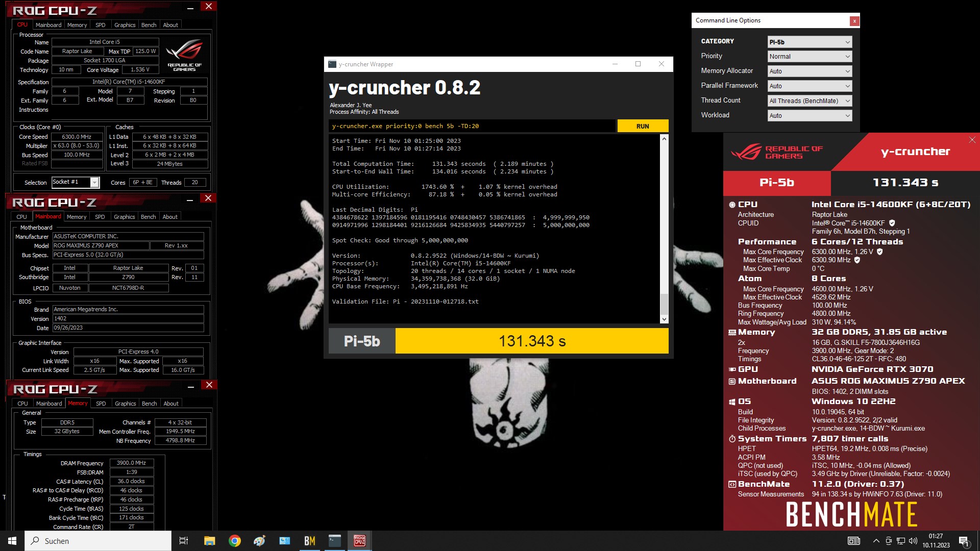Click the yellow RUN button
This screenshot has height=551, width=980.
[643, 126]
